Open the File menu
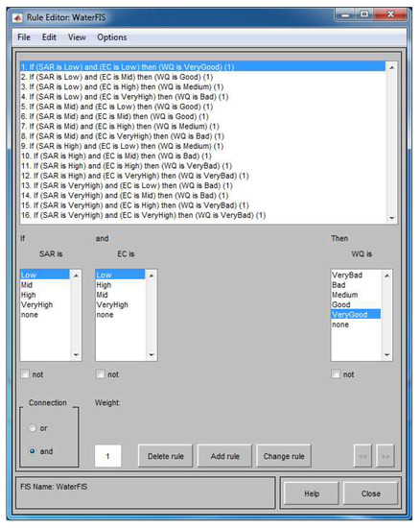Viewport: 420px width, 528px height. click(24, 37)
